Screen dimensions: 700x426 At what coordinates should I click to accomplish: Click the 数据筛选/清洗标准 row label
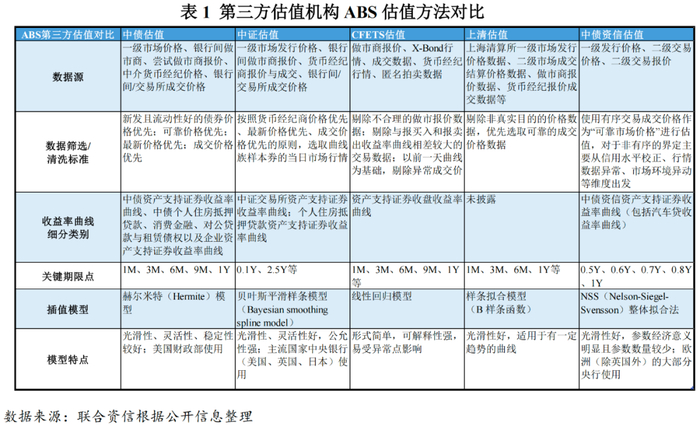click(68, 152)
